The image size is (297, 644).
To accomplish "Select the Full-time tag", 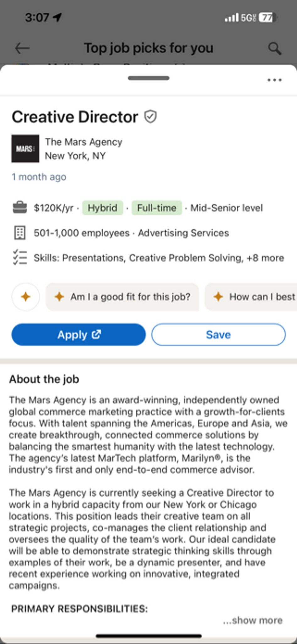I will pos(157,208).
